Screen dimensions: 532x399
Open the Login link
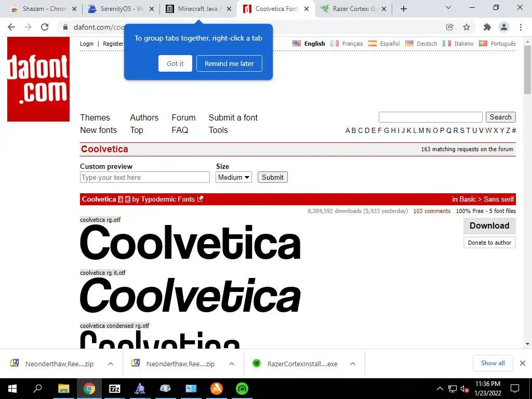87,44
